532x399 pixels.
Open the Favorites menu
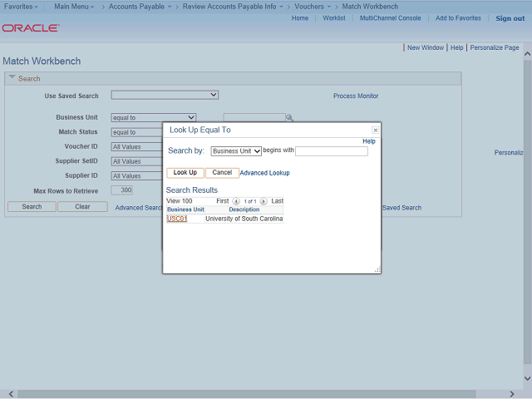pyautogui.click(x=21, y=7)
